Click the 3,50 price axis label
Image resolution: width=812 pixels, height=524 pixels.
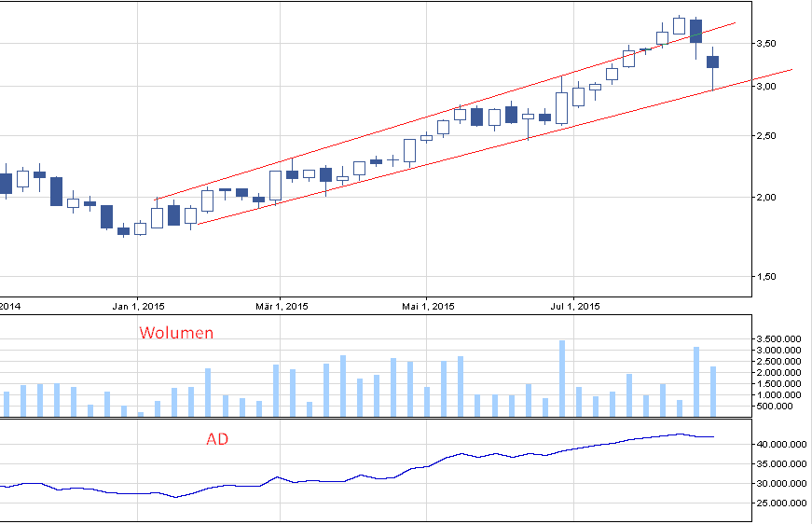coord(769,43)
